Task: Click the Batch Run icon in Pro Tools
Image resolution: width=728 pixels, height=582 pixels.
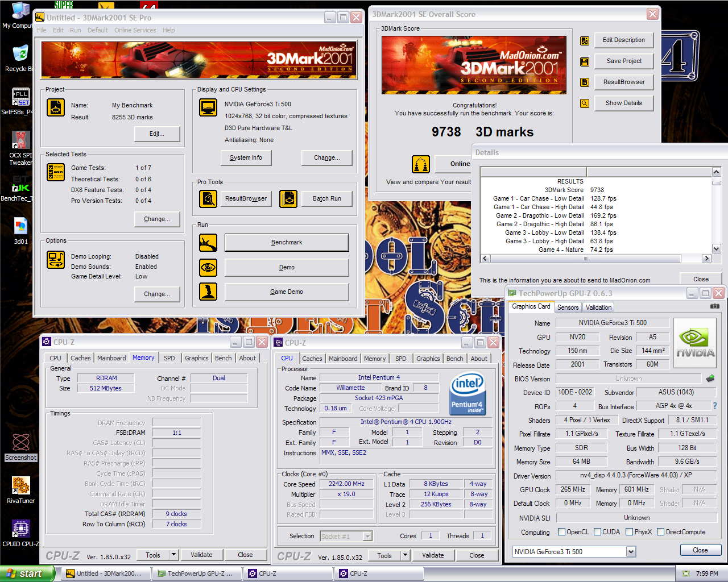Action: (x=288, y=199)
